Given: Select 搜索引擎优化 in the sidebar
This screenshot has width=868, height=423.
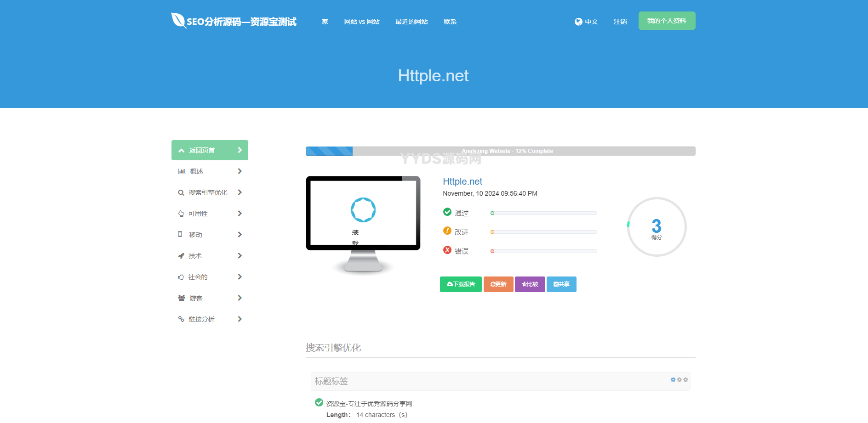Looking at the screenshot, I should coord(210,192).
